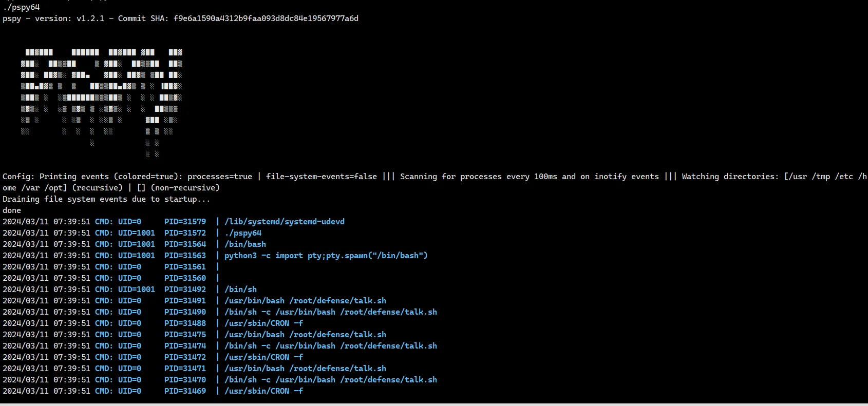The width and height of the screenshot is (868, 406).
Task: Click the /usr/sbin/CRON -f command for PID 31488
Action: pyautogui.click(x=263, y=323)
